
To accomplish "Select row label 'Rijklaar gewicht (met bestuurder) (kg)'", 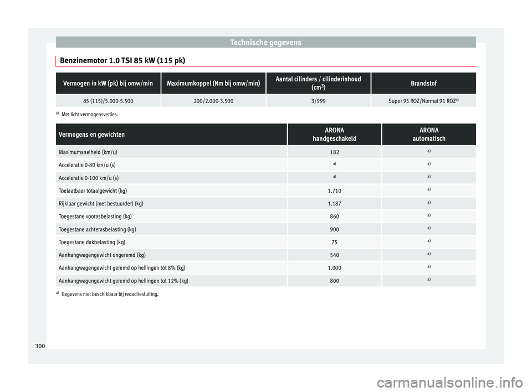I will tap(101, 204).
